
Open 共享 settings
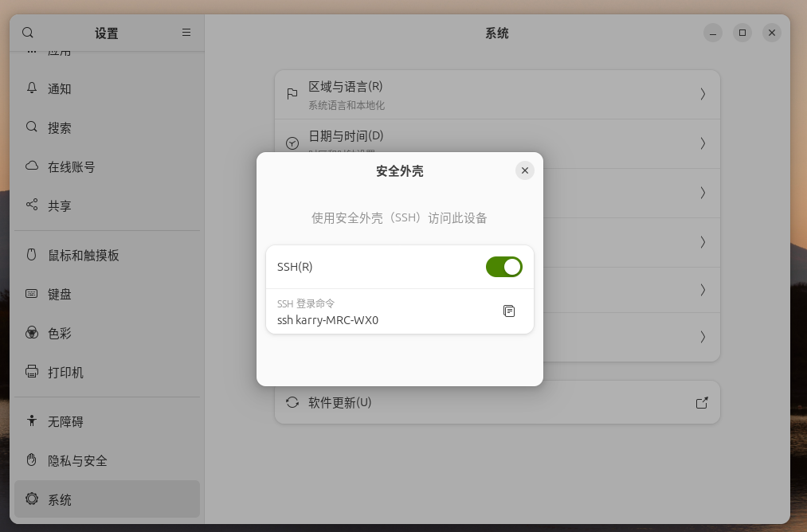(107, 205)
